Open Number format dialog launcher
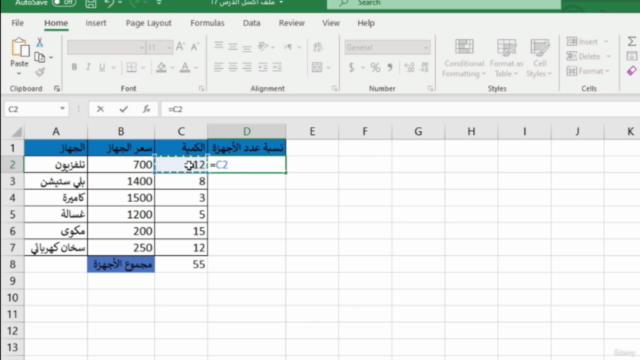The width and height of the screenshot is (640, 360). point(430,89)
